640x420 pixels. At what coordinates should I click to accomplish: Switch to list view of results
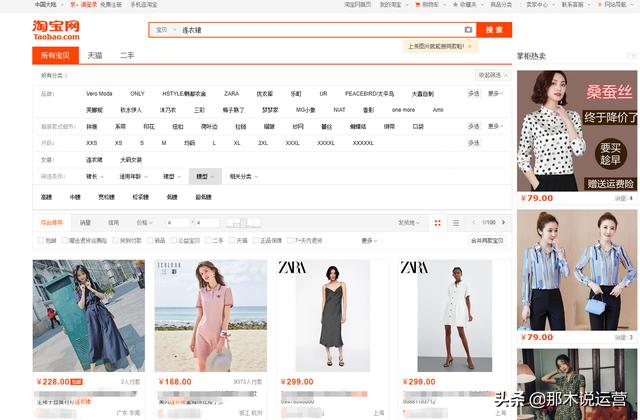click(x=456, y=223)
